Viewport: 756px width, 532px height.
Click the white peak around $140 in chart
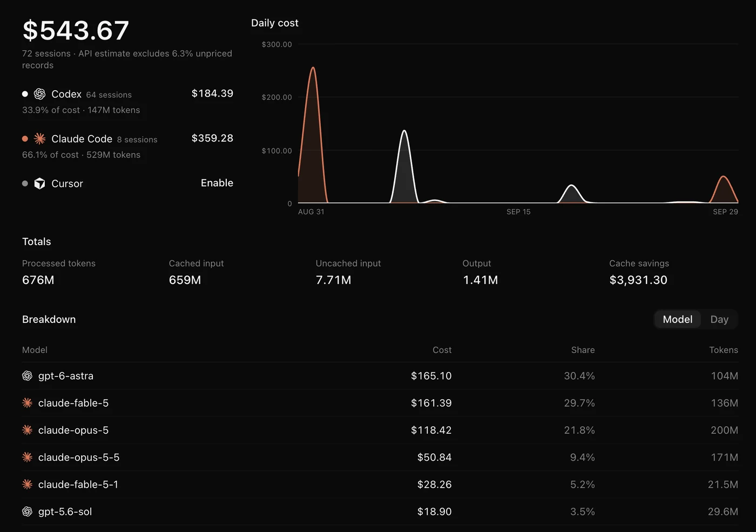[404, 131]
